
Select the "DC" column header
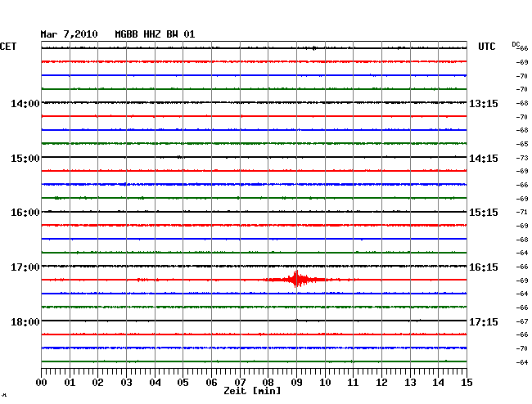516,44
